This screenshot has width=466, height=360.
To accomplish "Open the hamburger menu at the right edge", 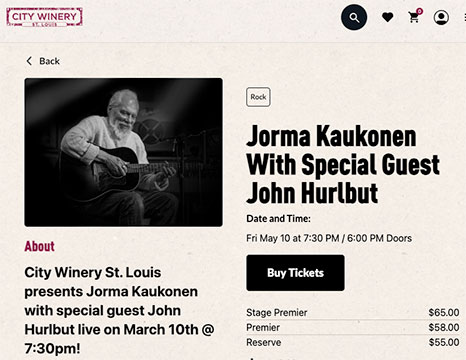I will 465,17.
